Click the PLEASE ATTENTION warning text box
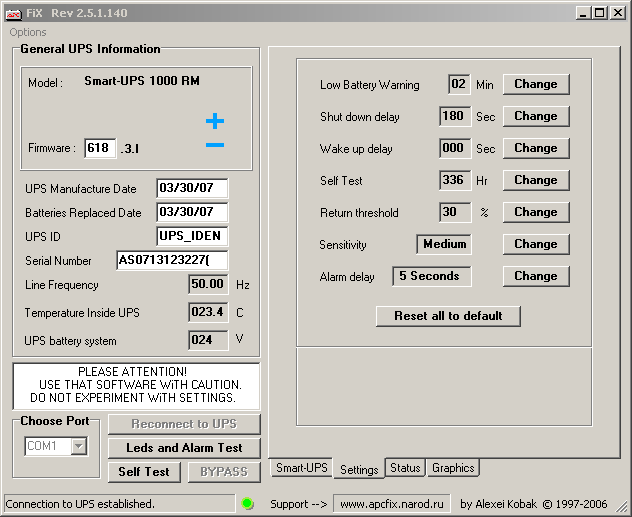Screen dimensions: 632x517 tap(136, 386)
